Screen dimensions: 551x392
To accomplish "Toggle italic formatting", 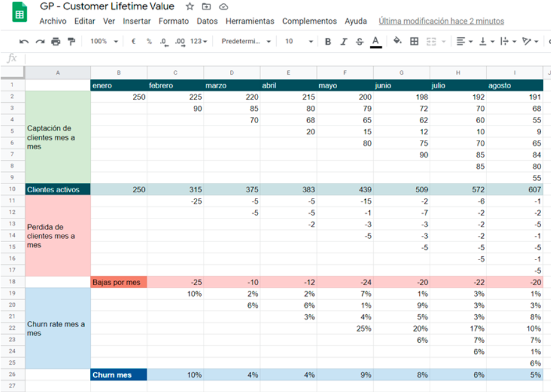I will click(x=344, y=42).
